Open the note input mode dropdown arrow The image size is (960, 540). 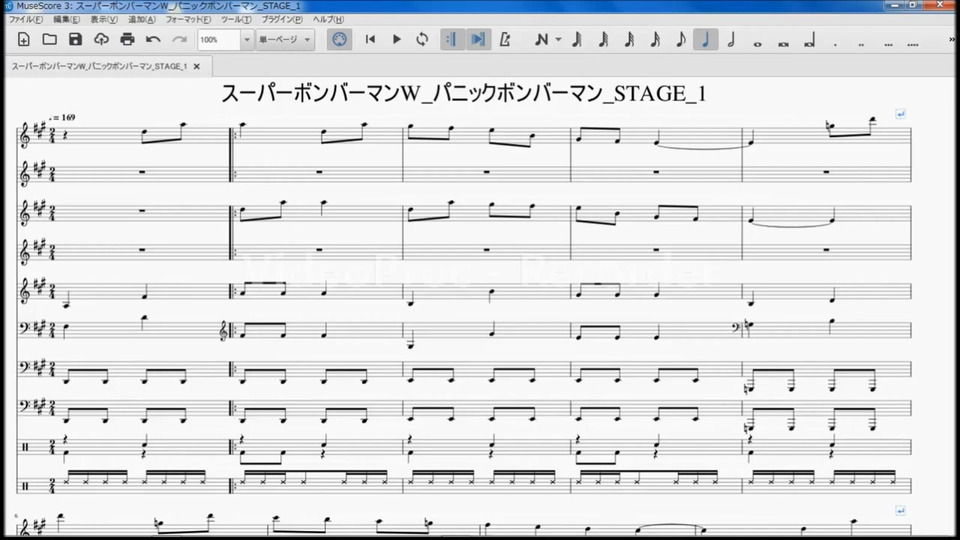(558, 40)
